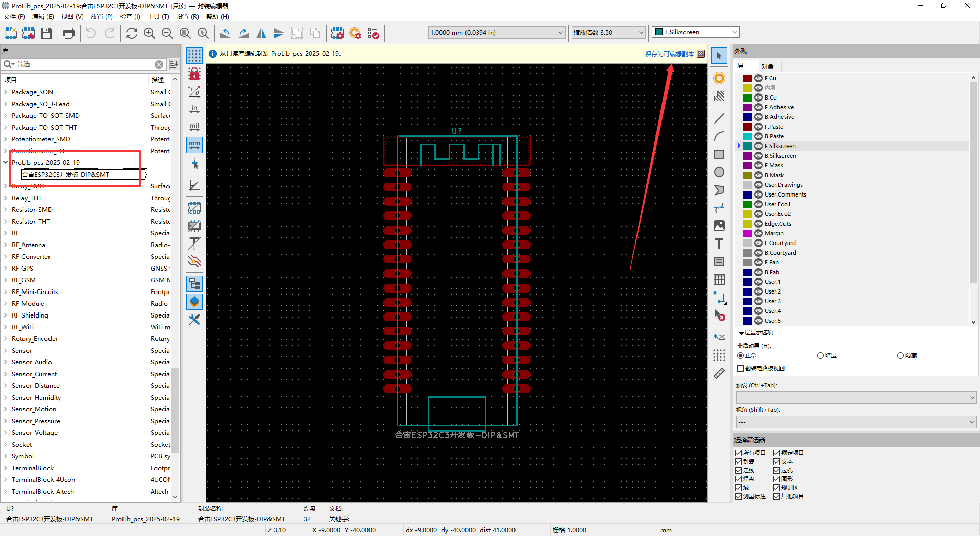This screenshot has height=536, width=980.
Task: Click the Zoom In magnifier icon
Action: 150,33
